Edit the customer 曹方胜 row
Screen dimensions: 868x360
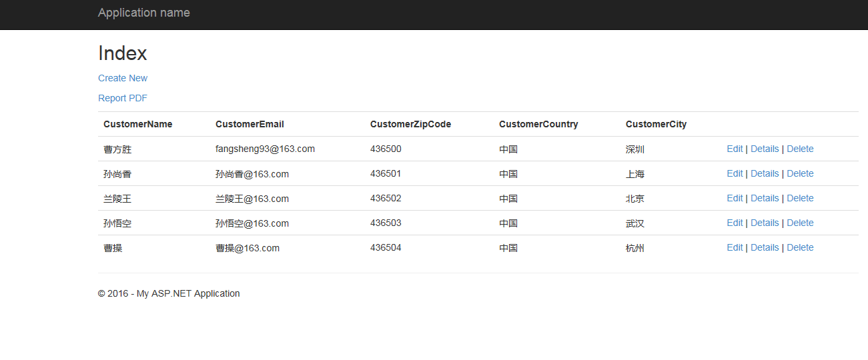(735, 149)
